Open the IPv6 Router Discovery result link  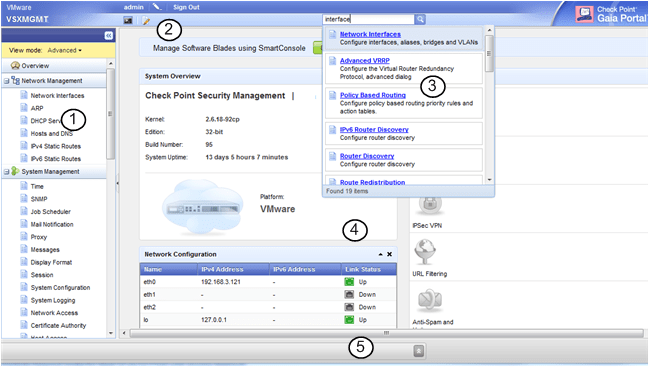[x=374, y=130]
